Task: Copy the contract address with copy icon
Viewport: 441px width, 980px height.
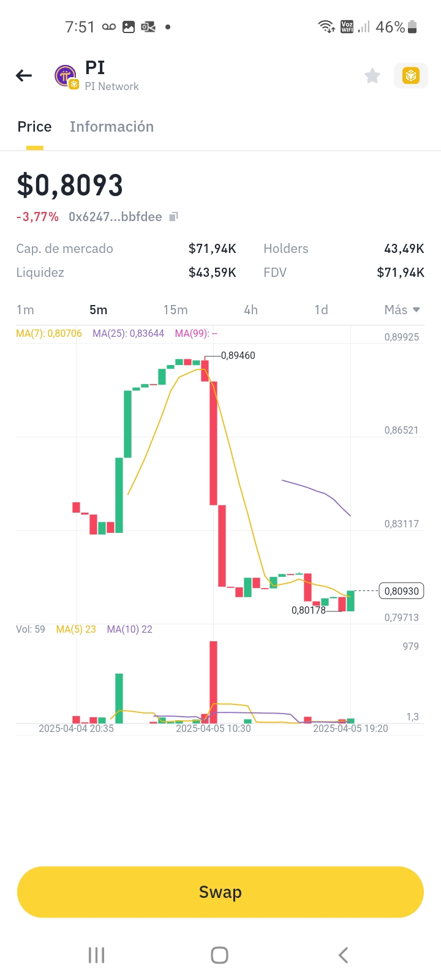Action: tap(174, 217)
